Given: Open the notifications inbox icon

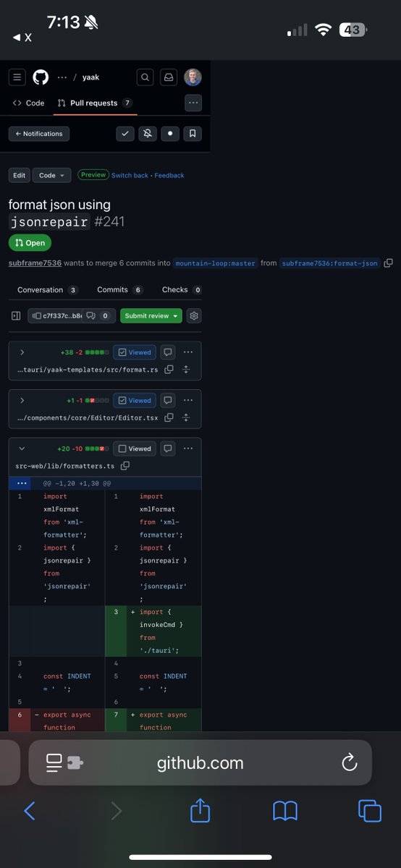Looking at the screenshot, I should point(169,77).
